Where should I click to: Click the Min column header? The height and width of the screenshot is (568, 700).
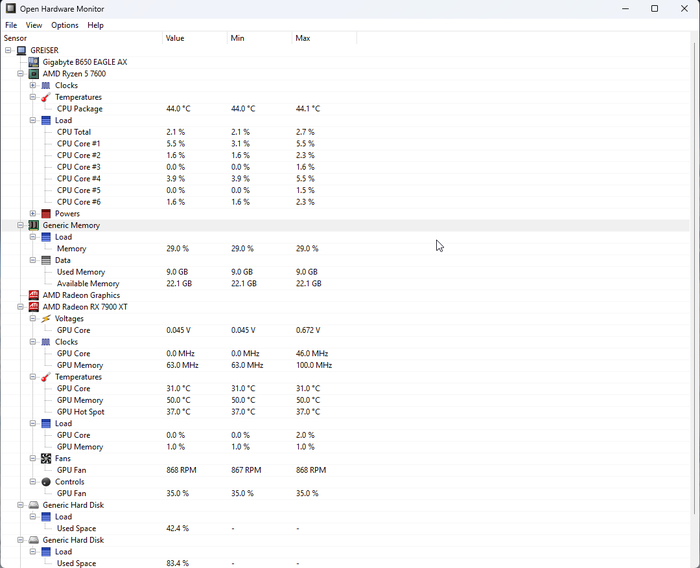259,38
